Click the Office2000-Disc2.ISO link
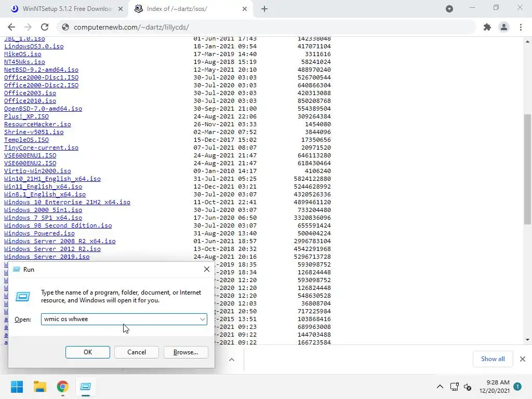The width and height of the screenshot is (532, 399). [41, 85]
